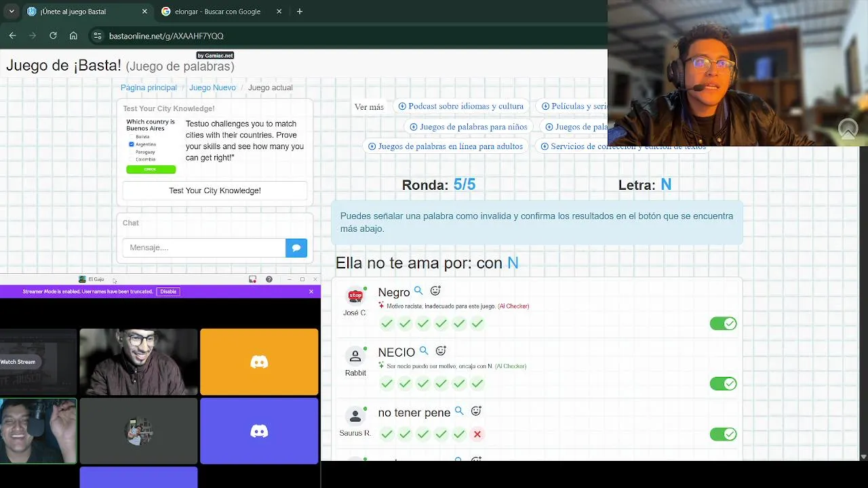Add emoji reaction to the Negro answer
The width and height of the screenshot is (868, 488).
tap(435, 291)
